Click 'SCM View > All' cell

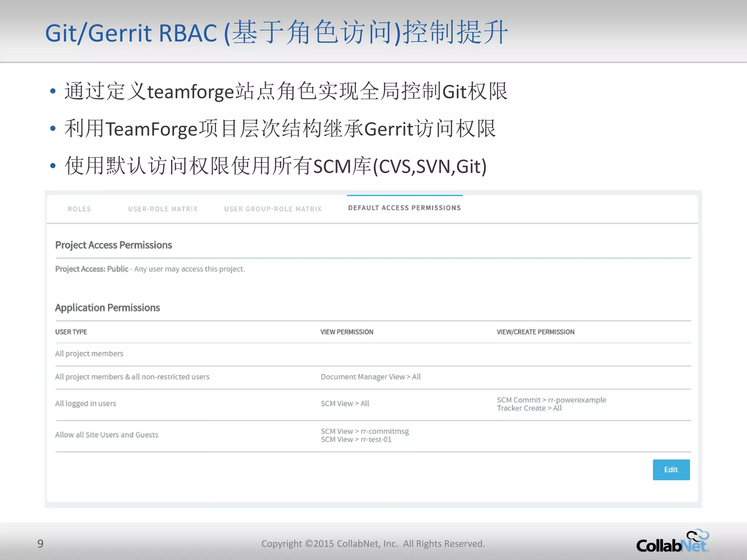(345, 404)
